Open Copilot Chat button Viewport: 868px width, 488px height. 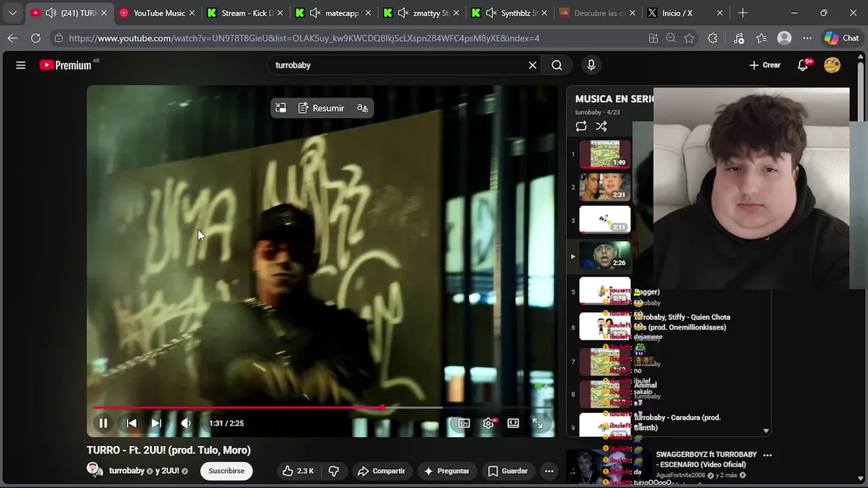[842, 39]
